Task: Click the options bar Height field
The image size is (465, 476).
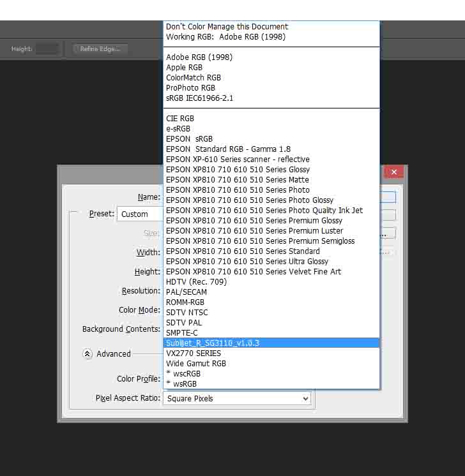Action: click(47, 49)
